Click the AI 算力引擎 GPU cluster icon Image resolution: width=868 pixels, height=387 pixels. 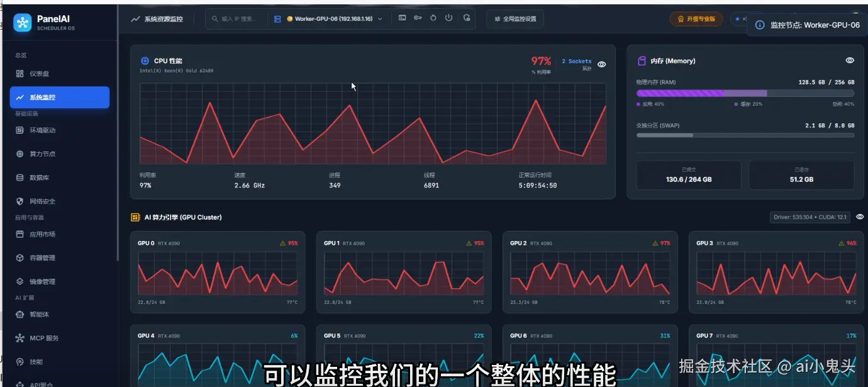[135, 217]
